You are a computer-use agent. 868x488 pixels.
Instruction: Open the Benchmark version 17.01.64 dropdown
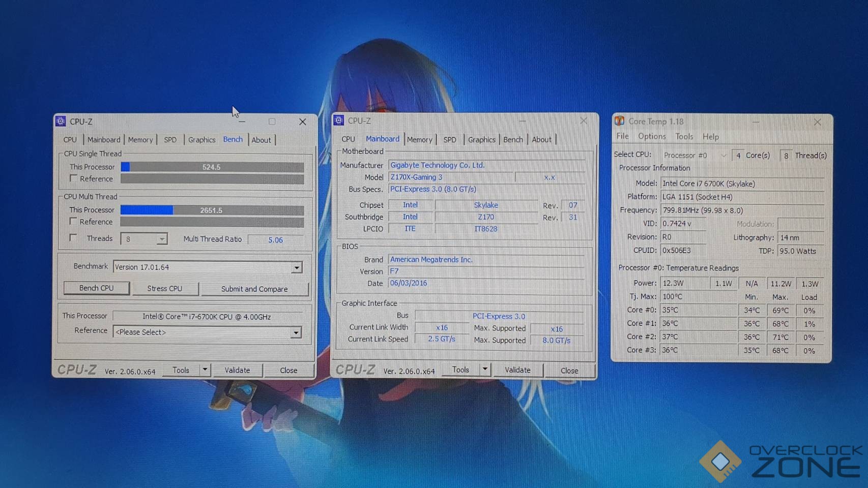pos(296,267)
